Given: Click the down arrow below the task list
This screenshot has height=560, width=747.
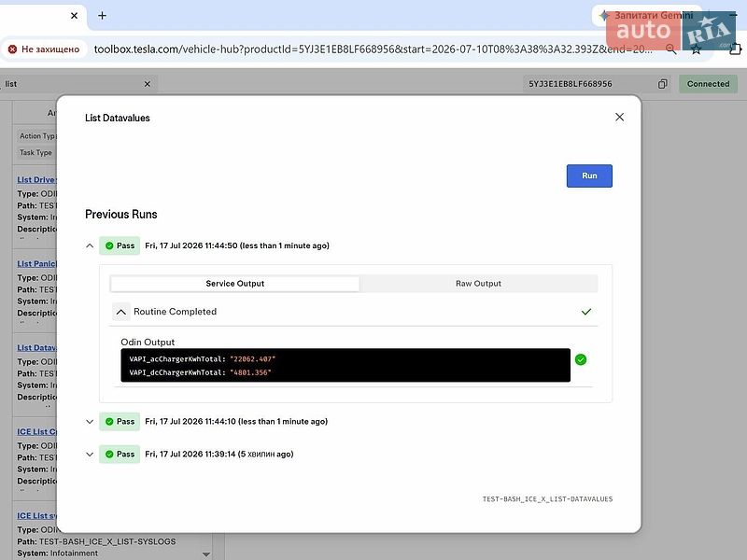Looking at the screenshot, I should tap(206, 553).
